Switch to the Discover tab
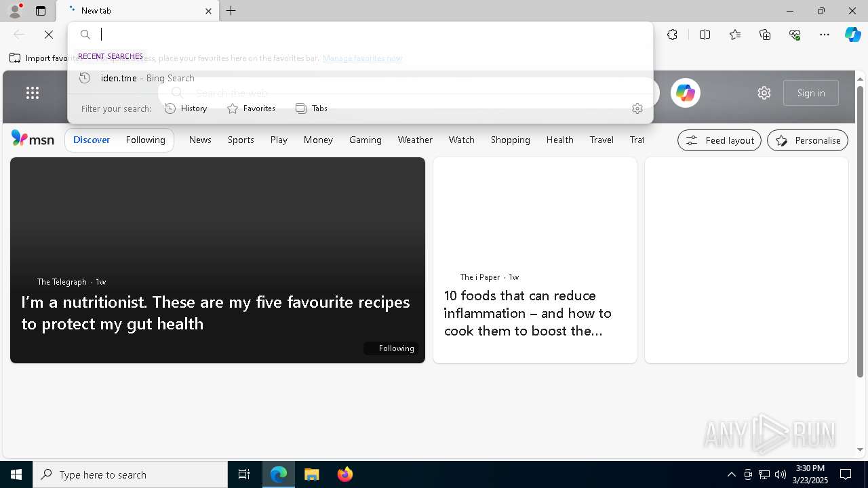Viewport: 868px width, 488px height. point(92,140)
